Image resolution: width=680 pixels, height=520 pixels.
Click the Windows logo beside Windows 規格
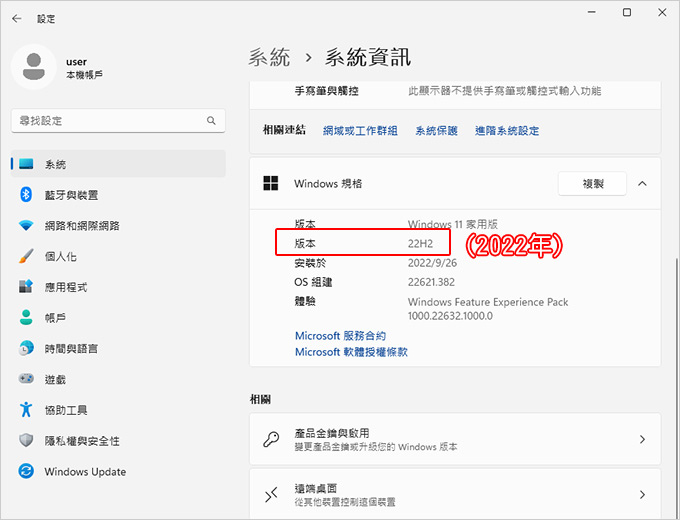(271, 183)
